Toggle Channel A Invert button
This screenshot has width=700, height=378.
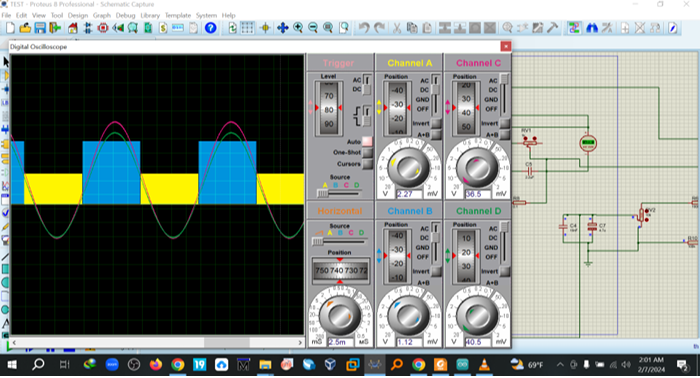[436, 124]
